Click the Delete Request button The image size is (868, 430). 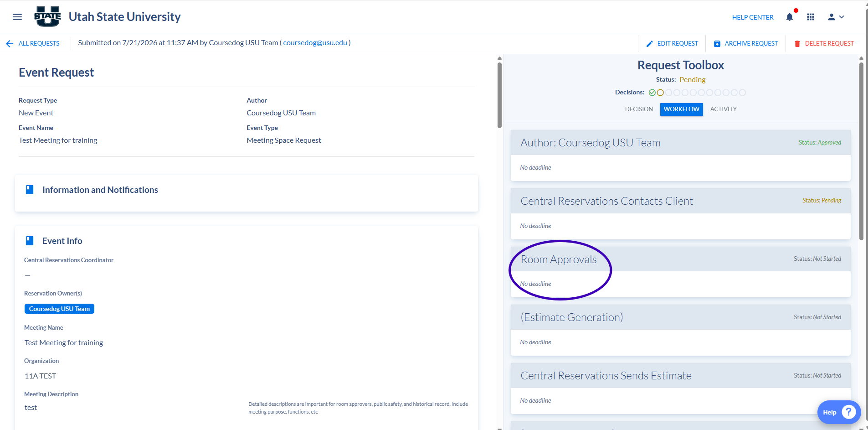pos(824,44)
